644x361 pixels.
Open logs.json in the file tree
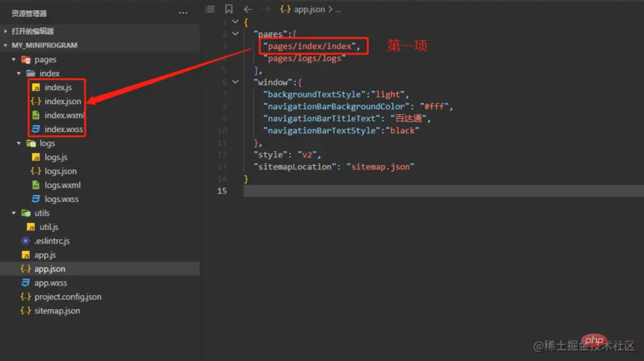pyautogui.click(x=60, y=171)
